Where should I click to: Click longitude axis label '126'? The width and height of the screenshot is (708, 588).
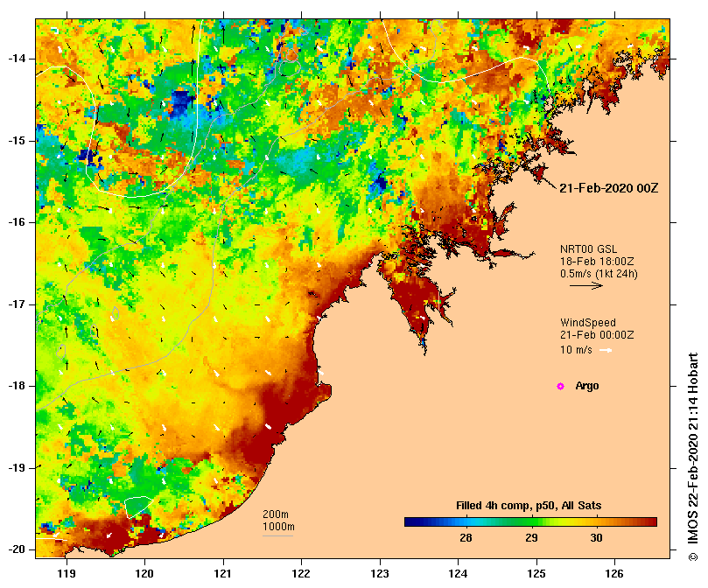pos(614,574)
